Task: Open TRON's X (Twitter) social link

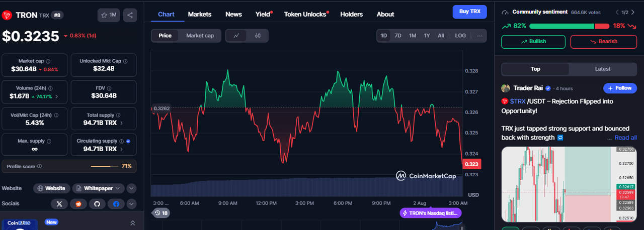Action: 59,204
